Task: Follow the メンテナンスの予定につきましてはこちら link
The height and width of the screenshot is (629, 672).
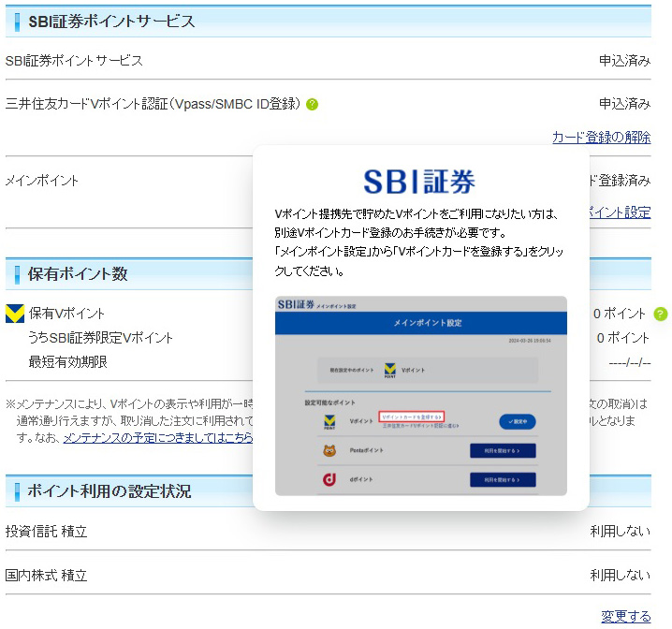Action: pyautogui.click(x=158, y=438)
